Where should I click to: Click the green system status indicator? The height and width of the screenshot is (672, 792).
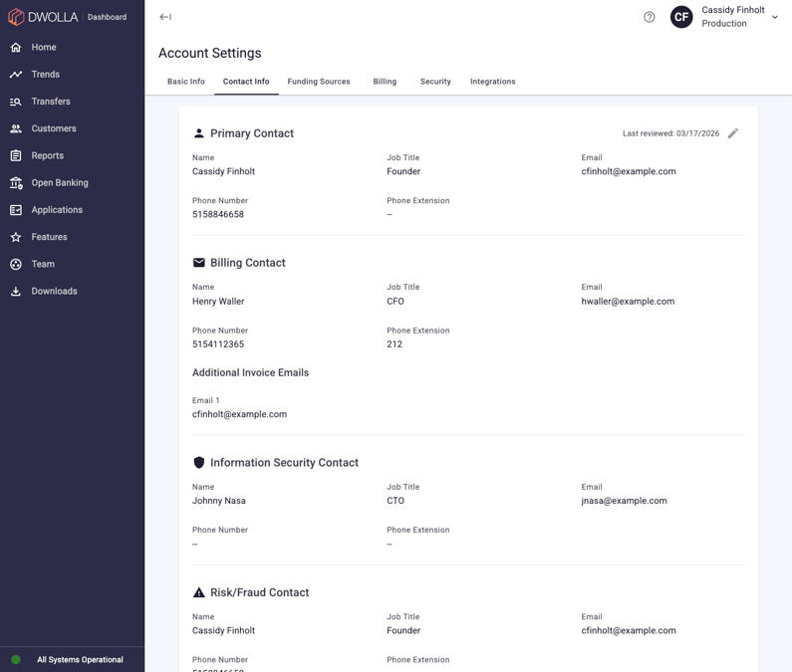(x=16, y=659)
